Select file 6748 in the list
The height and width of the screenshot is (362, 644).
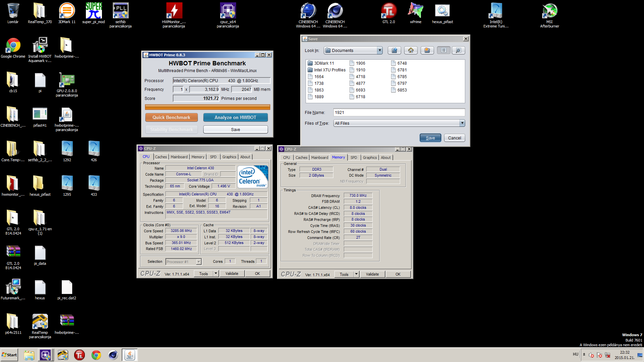[x=399, y=63]
